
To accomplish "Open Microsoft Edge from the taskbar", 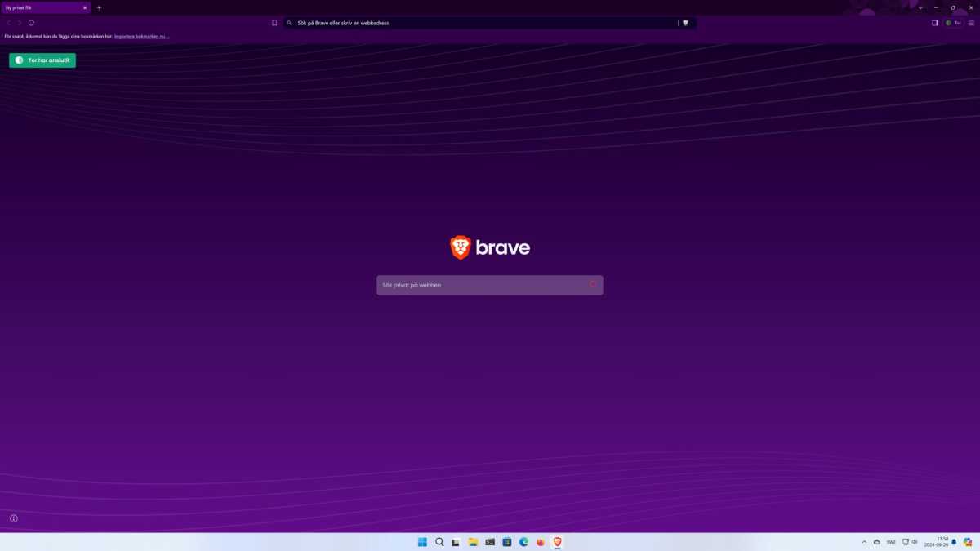I will click(523, 541).
